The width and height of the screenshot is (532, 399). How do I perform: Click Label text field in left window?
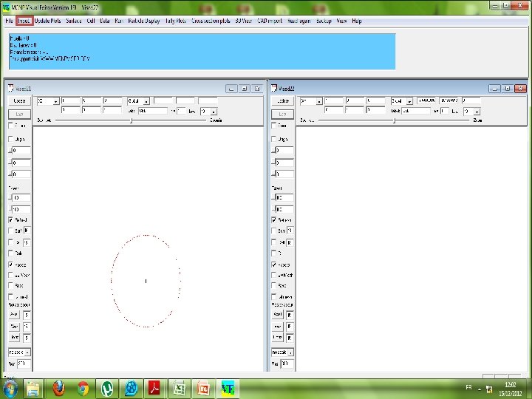[x=153, y=111]
